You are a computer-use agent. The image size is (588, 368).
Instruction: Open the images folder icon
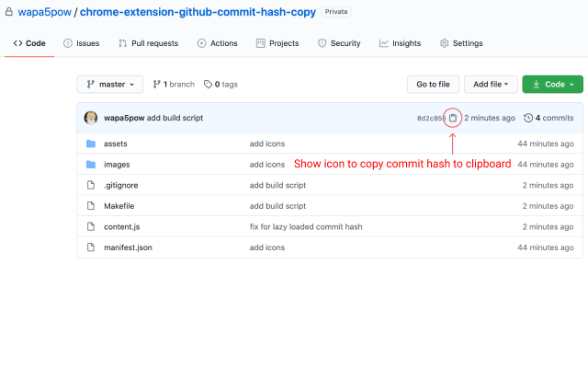click(x=91, y=165)
